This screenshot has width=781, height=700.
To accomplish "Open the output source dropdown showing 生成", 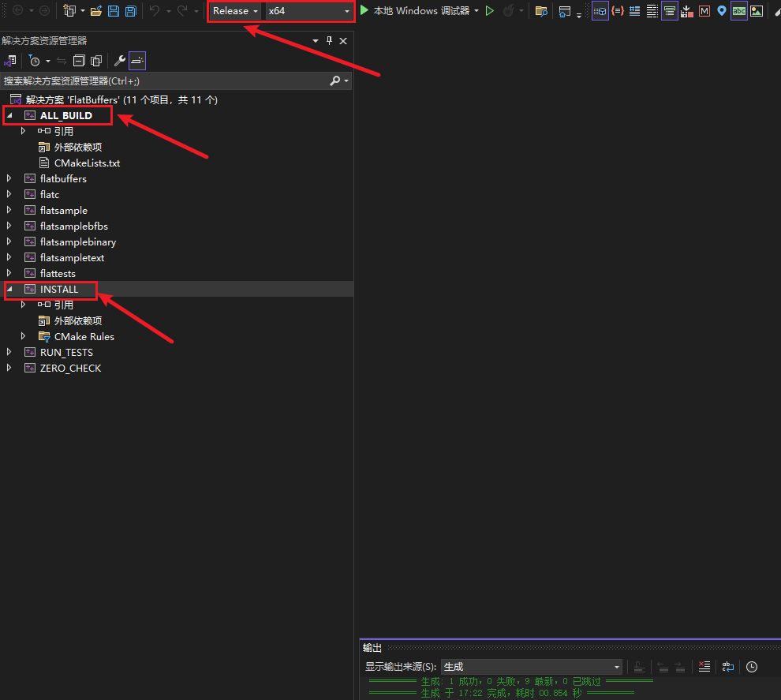I will 532,667.
